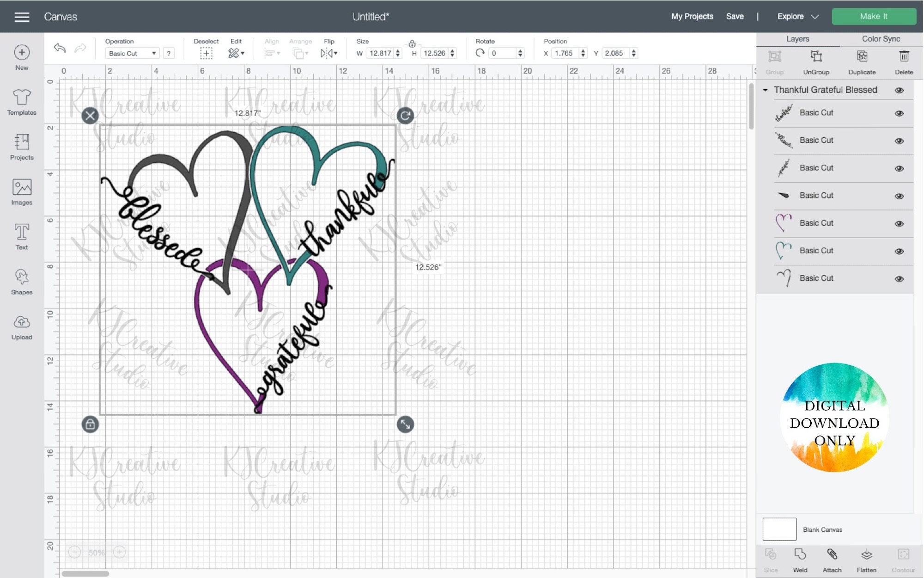Click the Duplicate icon in Layers toolbar

point(862,60)
